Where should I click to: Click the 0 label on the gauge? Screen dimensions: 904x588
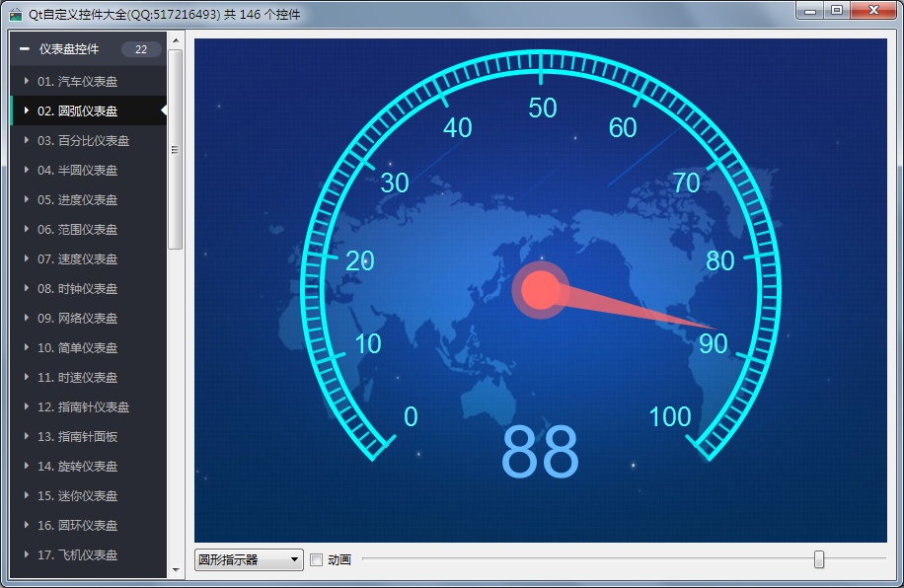click(x=411, y=416)
